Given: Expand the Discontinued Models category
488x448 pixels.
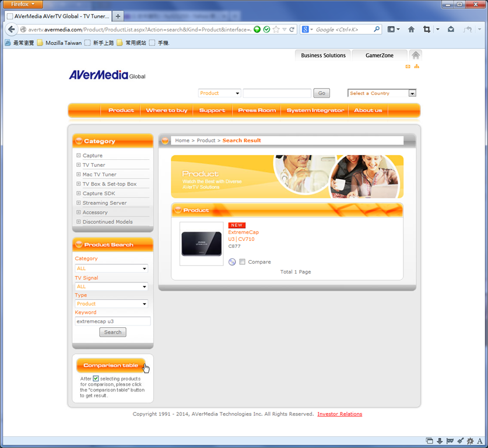Looking at the screenshot, I should [x=79, y=222].
